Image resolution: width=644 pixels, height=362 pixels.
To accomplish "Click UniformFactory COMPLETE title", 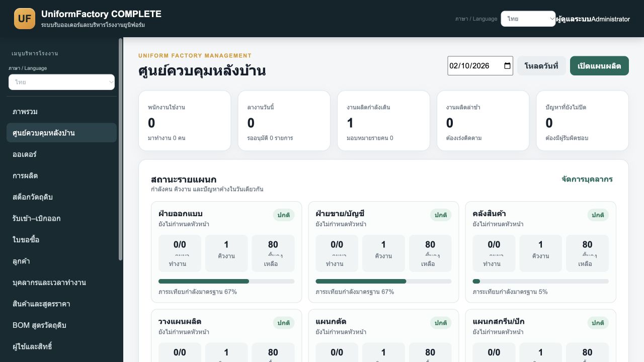I will point(101,14).
